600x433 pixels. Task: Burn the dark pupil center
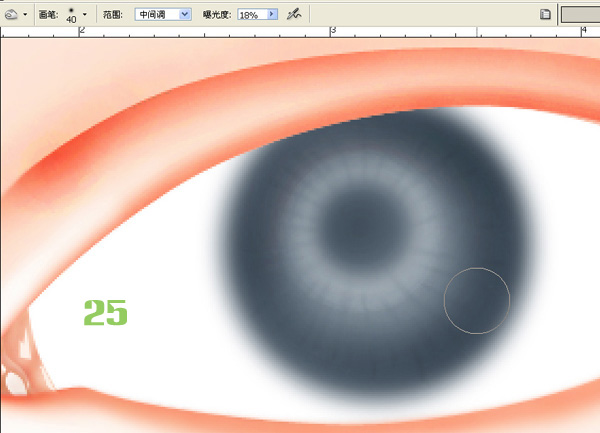coord(364,228)
